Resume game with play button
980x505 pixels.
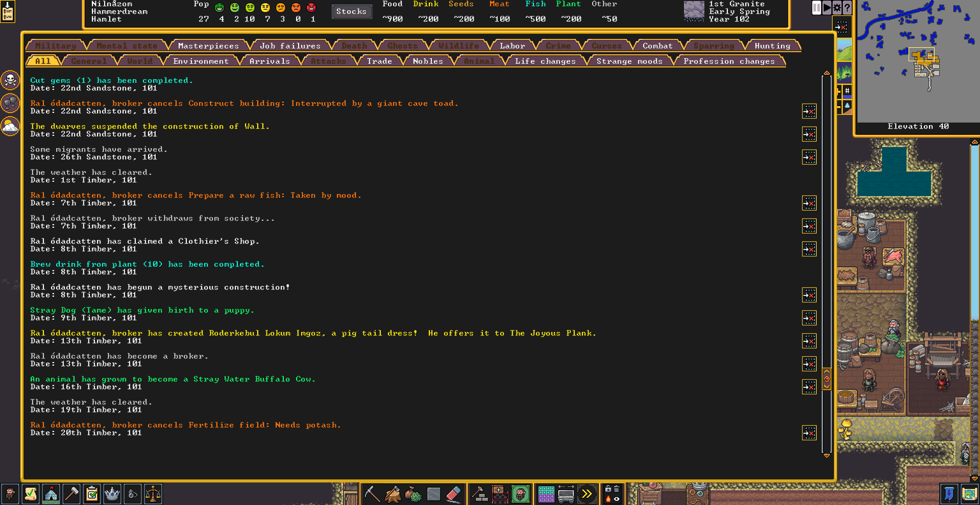[x=827, y=8]
